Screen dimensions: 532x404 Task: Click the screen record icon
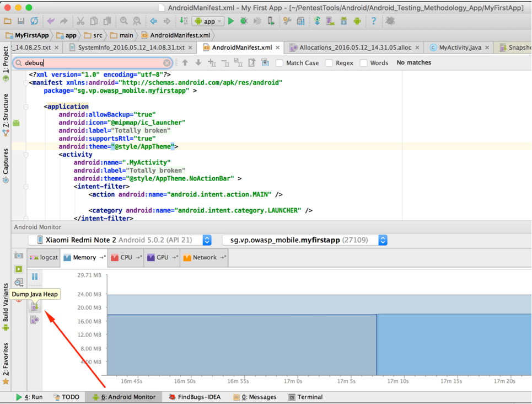tap(19, 269)
